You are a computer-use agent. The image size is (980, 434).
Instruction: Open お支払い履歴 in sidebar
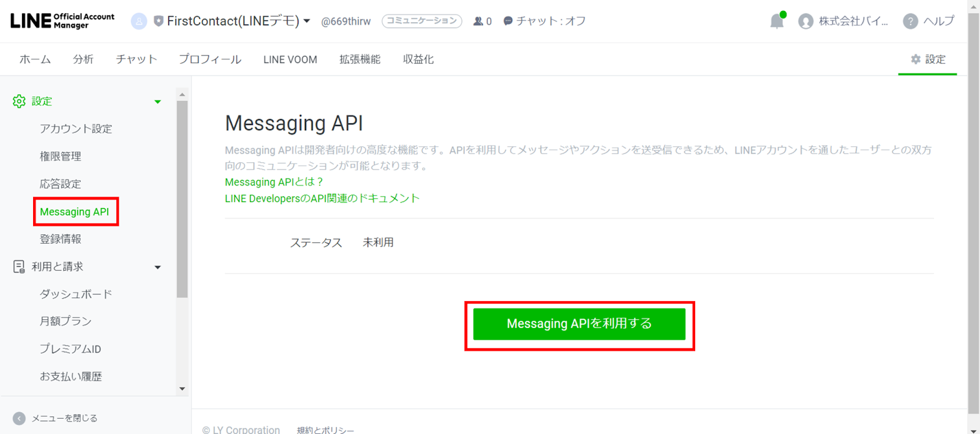click(71, 376)
